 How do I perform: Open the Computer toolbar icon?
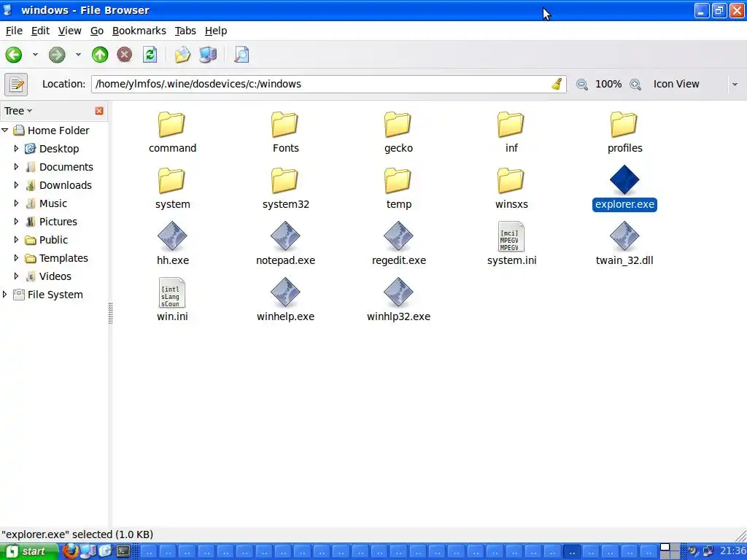pos(208,55)
